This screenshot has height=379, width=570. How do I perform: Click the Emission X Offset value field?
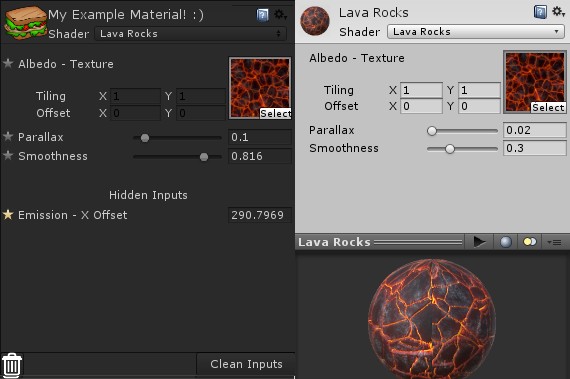(x=260, y=215)
